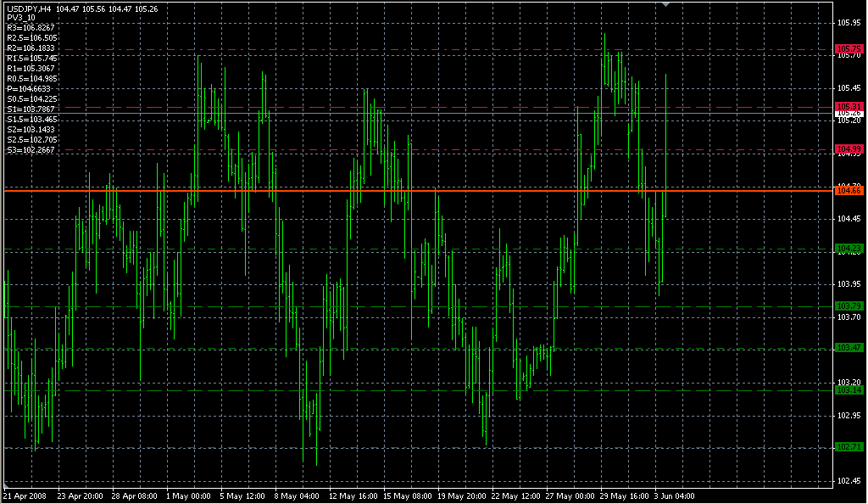The image size is (868, 504).
Task: Click the PV3_10 indicator name label
Action: pos(21,18)
